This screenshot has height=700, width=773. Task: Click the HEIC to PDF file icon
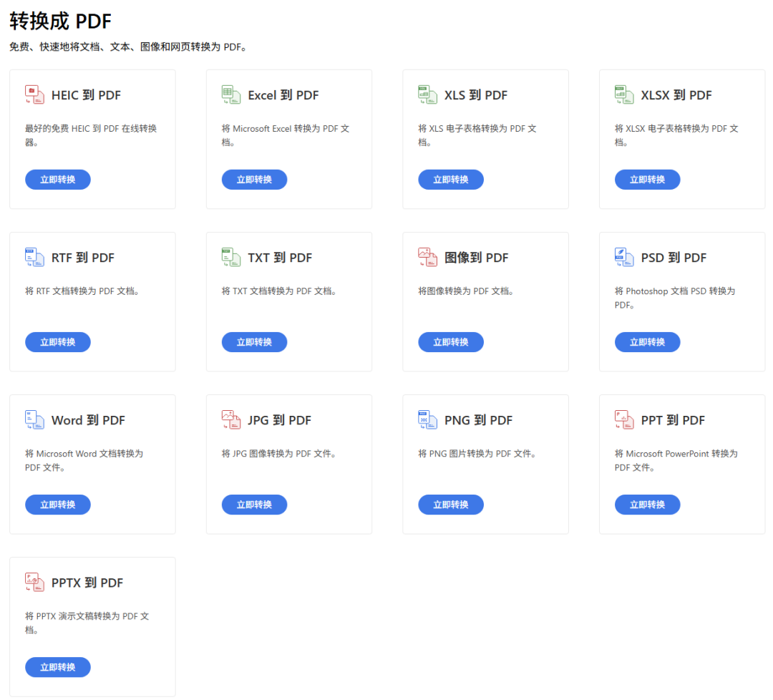tap(34, 94)
